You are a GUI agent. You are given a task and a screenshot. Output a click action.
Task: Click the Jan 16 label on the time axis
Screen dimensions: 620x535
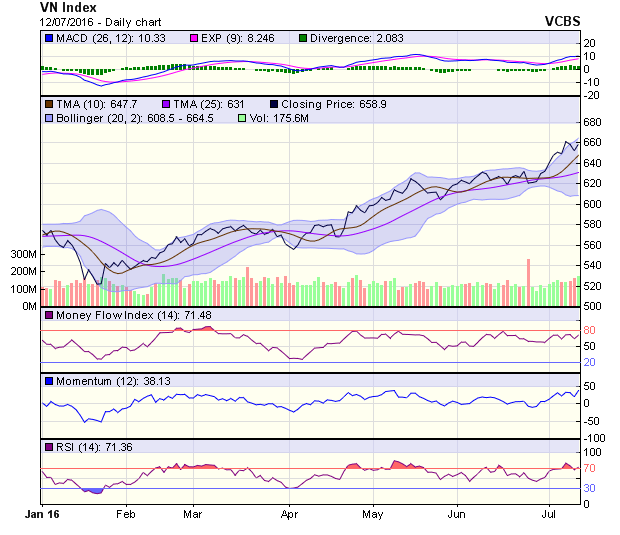click(x=41, y=516)
